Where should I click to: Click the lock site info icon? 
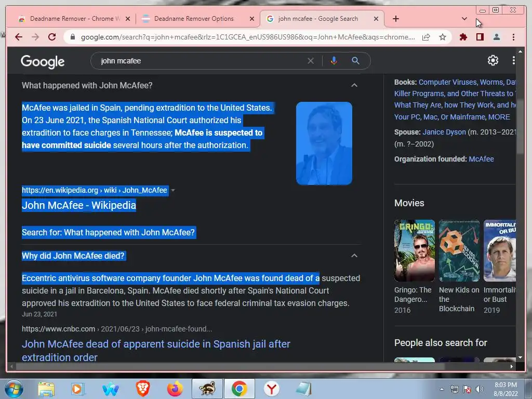pyautogui.click(x=73, y=37)
